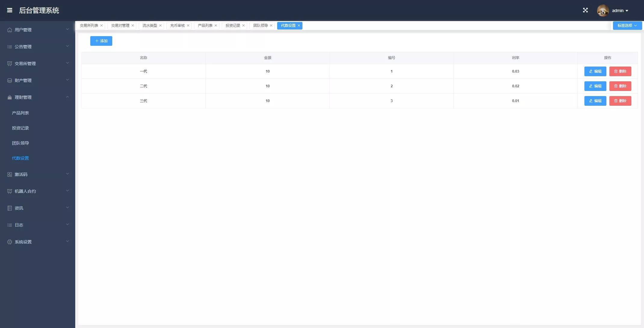Image resolution: width=644 pixels, height=328 pixels.
Task: Close the 交易所列表 tab via x icon
Action: [101, 26]
